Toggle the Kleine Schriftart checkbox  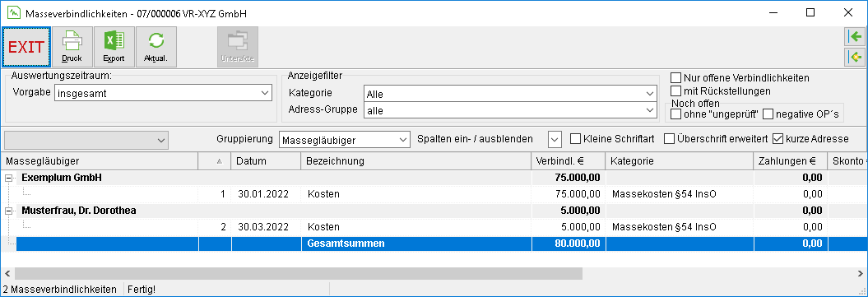tap(575, 138)
